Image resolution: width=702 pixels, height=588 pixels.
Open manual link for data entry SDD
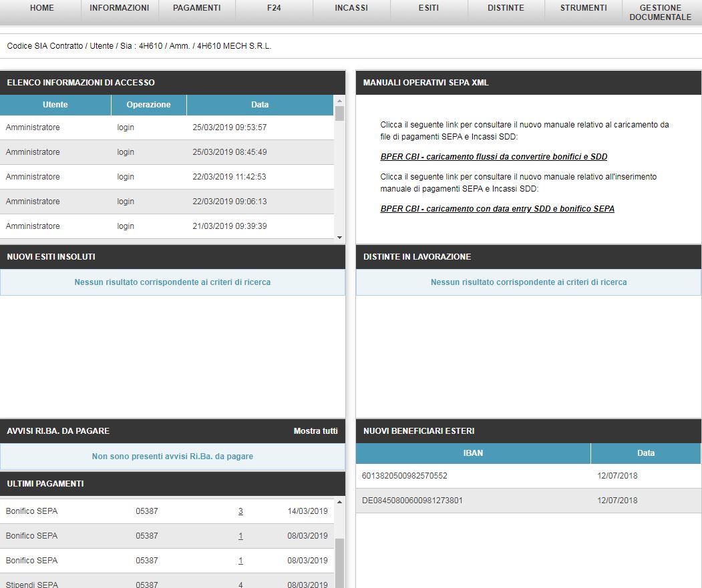pos(497,209)
